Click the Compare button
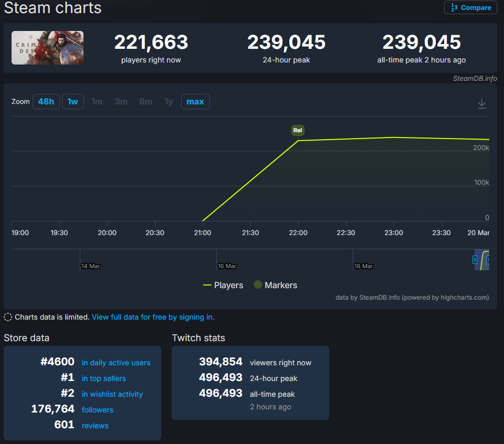 click(470, 8)
